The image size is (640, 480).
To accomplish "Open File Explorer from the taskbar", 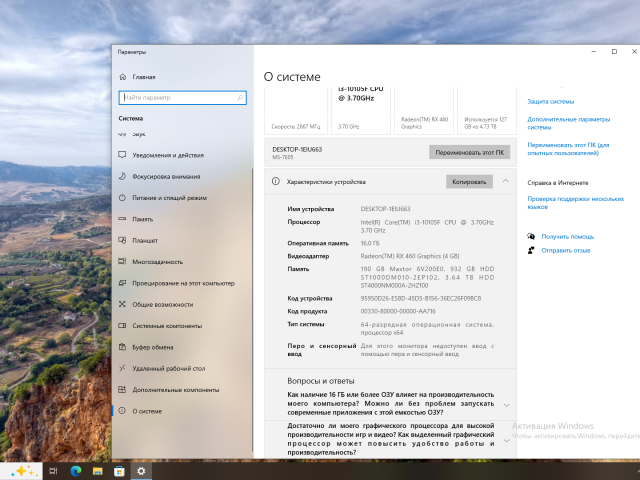I will (x=98, y=471).
